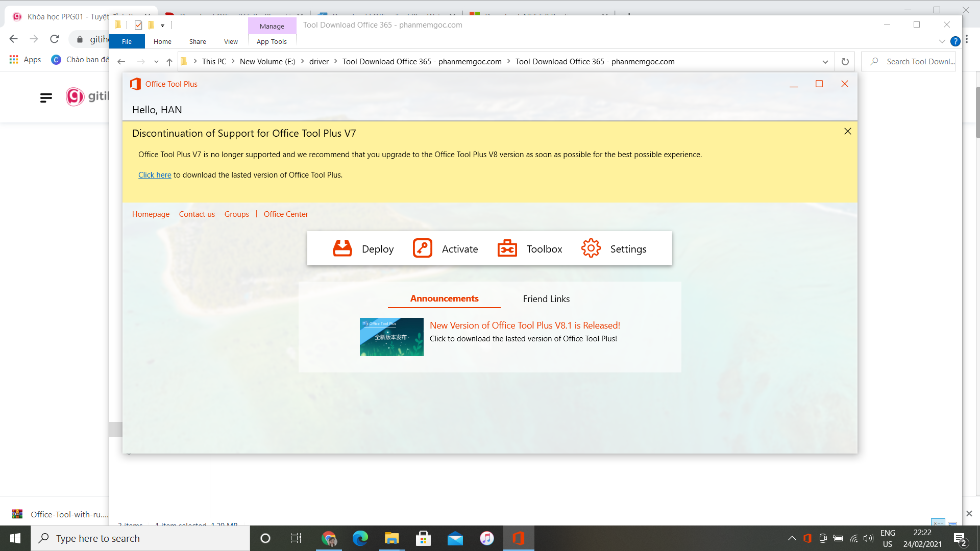Open the Settings gear in Office Tool Plus
This screenshot has width=980, height=551.
(x=614, y=248)
